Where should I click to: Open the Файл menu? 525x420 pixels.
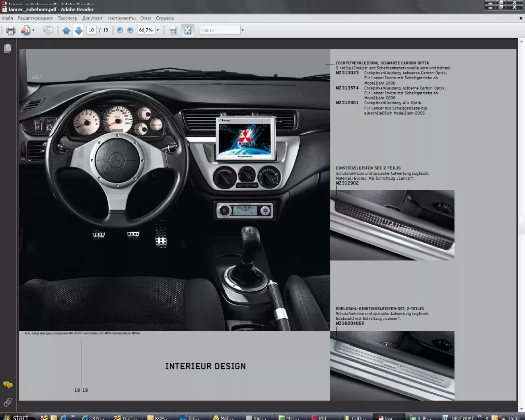tap(8, 18)
